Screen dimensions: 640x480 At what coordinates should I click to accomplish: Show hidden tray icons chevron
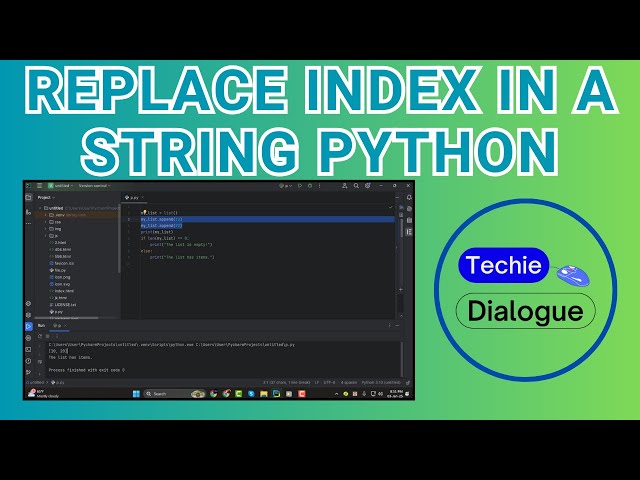[x=336, y=394]
